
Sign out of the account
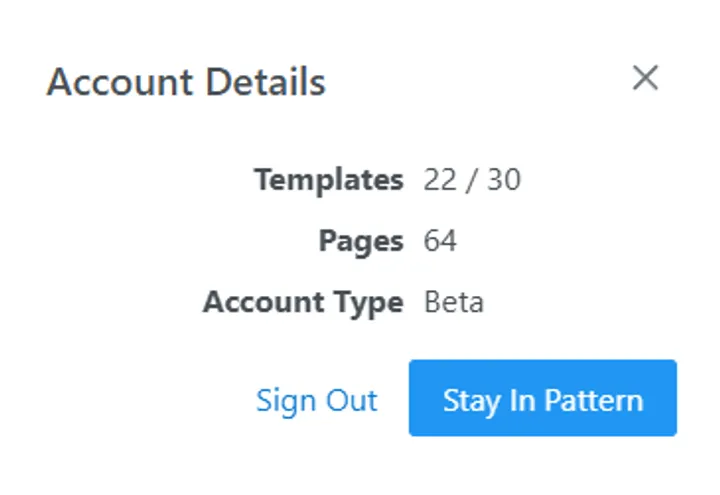316,400
